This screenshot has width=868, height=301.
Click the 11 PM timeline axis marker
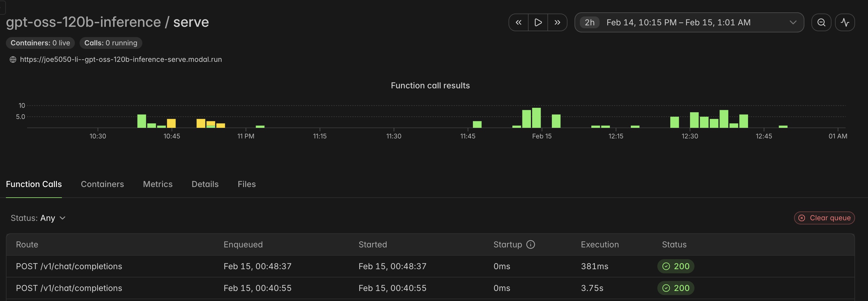pos(246,136)
